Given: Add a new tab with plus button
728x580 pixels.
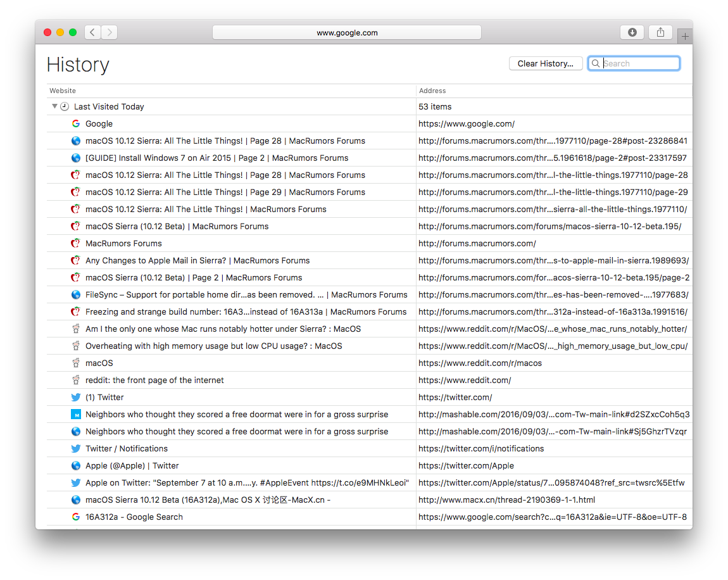Looking at the screenshot, I should tap(685, 36).
